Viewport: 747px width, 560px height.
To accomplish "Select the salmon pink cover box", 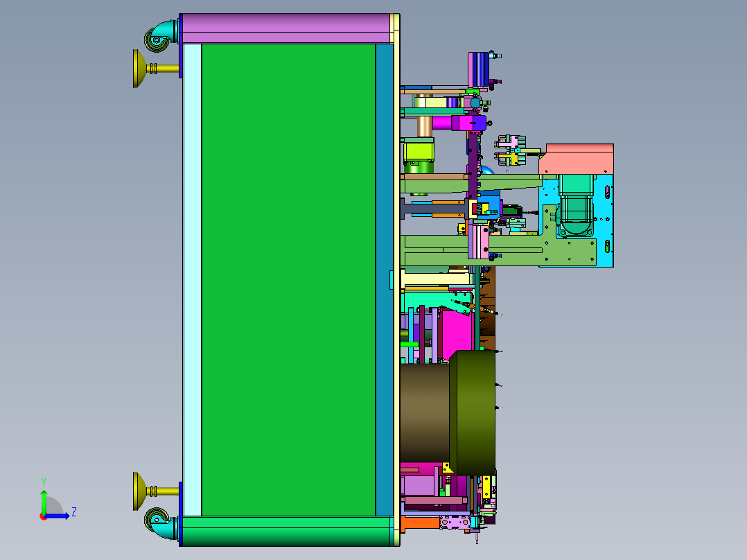I will pyautogui.click(x=577, y=159).
